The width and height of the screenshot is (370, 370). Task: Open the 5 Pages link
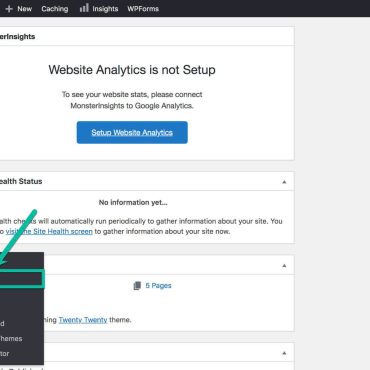click(x=158, y=286)
